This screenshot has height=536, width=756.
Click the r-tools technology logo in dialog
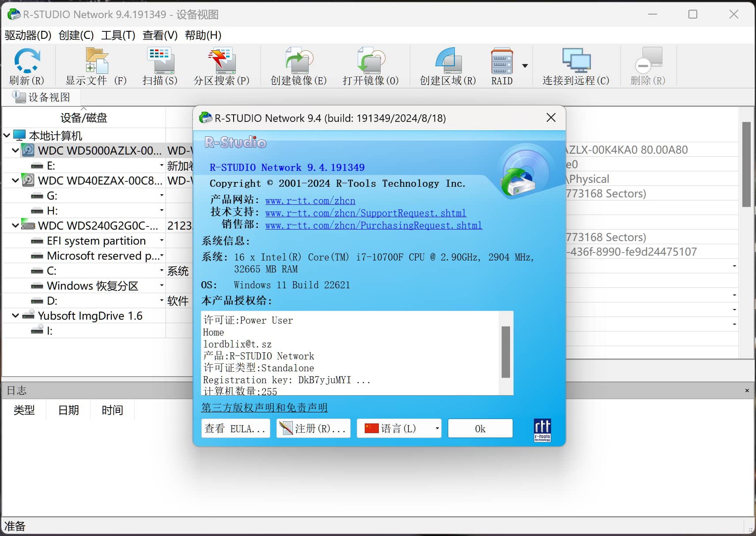[x=542, y=429]
